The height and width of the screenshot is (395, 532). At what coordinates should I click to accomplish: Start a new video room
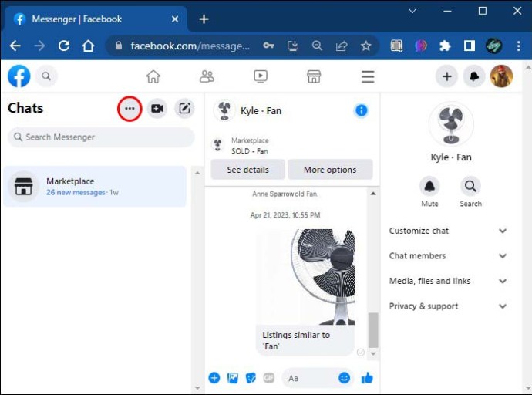(x=157, y=109)
